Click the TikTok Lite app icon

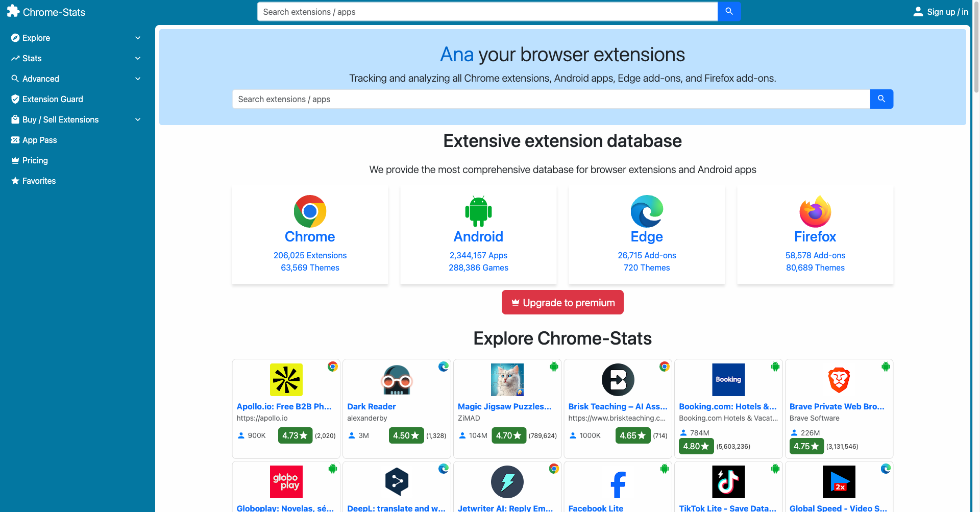pos(728,482)
